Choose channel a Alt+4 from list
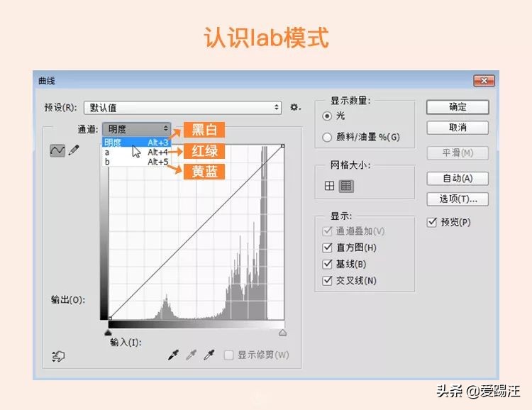 tap(136, 152)
